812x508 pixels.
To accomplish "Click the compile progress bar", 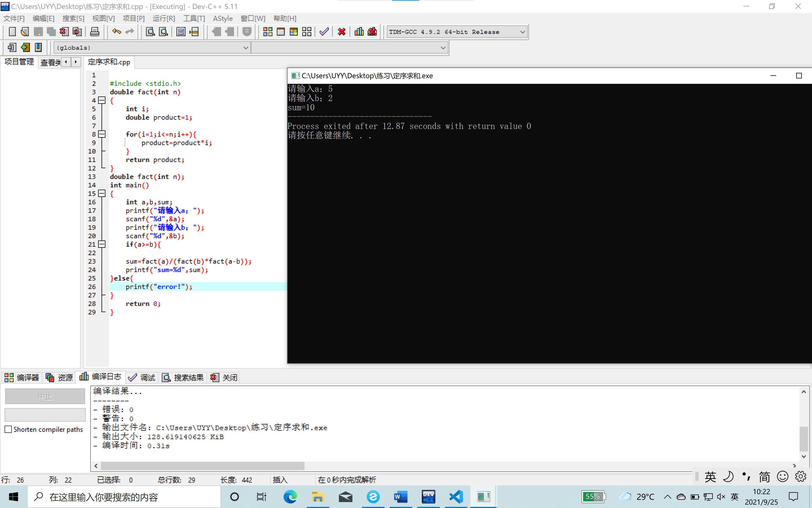I will [x=45, y=414].
